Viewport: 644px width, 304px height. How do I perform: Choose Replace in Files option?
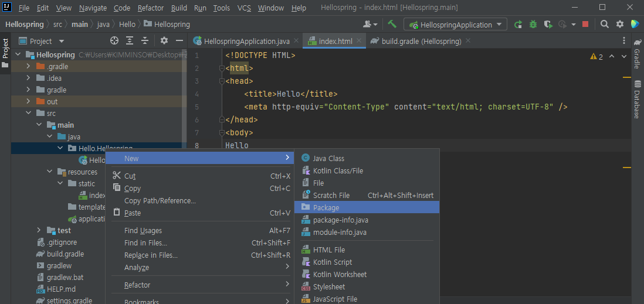point(199,255)
